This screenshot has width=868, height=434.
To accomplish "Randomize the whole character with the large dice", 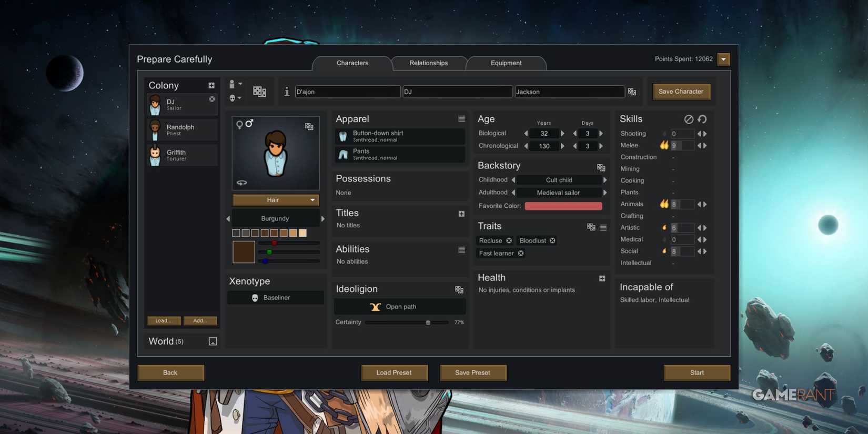I will pos(259,92).
